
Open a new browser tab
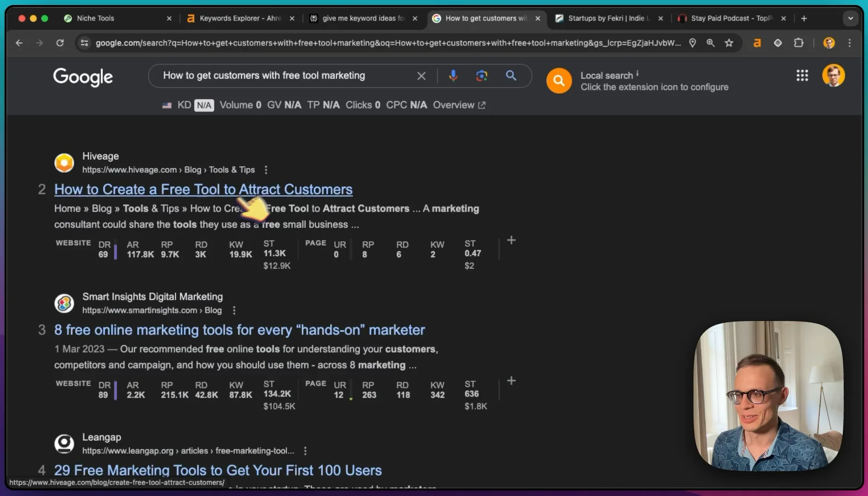click(x=804, y=18)
